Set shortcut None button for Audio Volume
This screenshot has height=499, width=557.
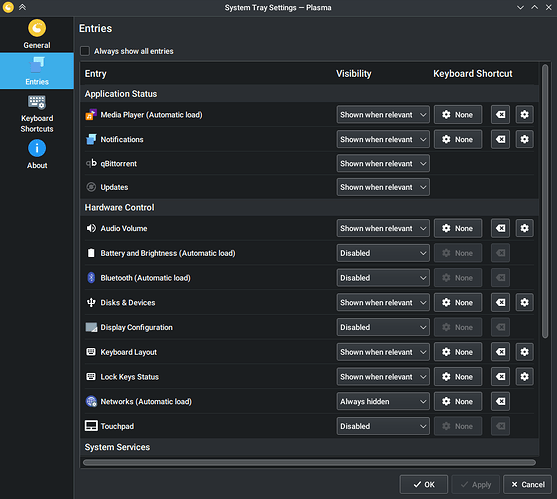pos(458,228)
